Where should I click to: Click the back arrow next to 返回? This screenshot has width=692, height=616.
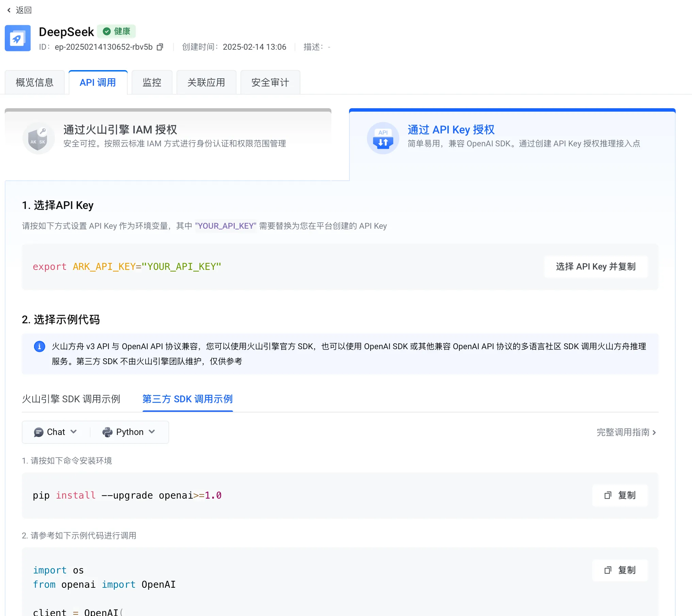click(x=9, y=10)
